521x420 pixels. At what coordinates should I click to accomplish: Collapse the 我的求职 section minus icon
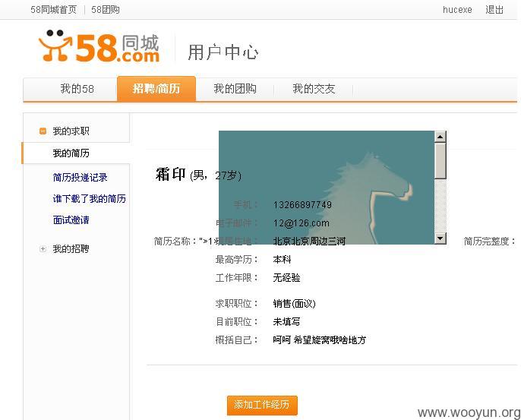43,131
